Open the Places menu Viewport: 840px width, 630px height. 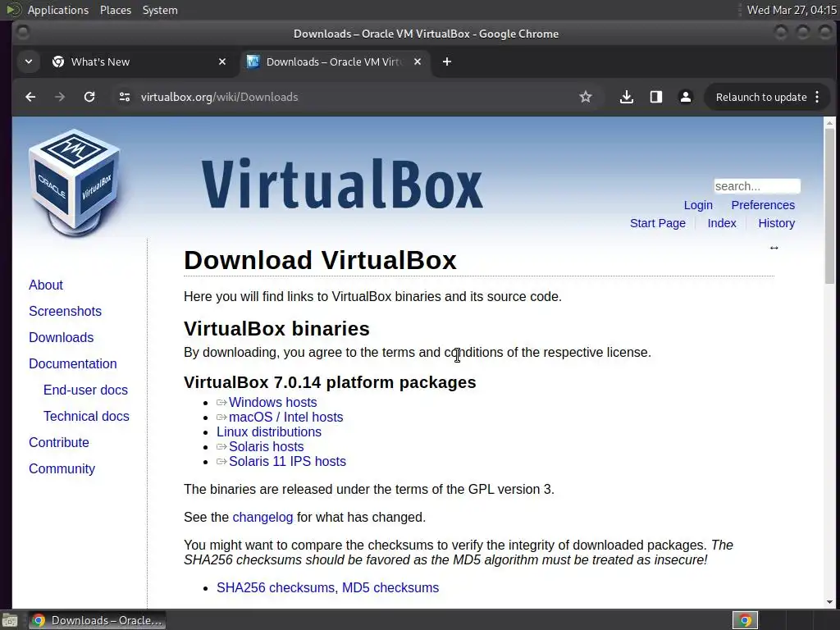point(115,10)
